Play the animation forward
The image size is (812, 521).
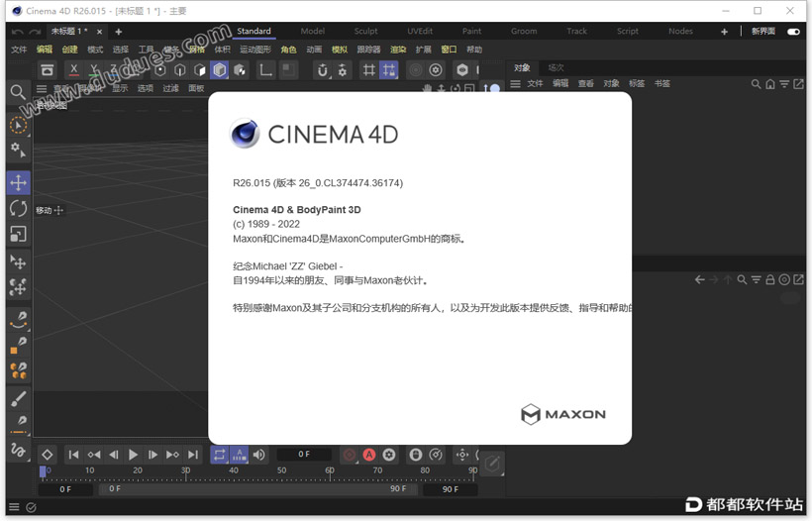(133, 455)
